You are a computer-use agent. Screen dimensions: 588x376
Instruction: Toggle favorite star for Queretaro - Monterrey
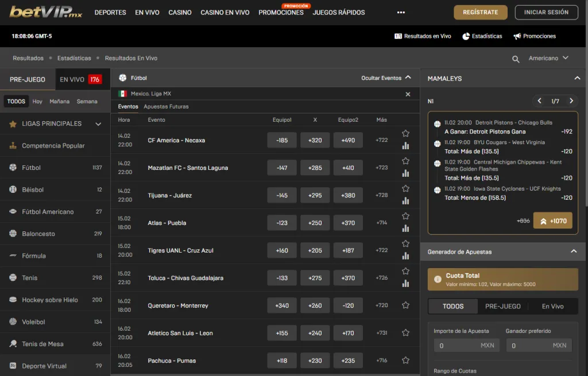[x=405, y=305]
